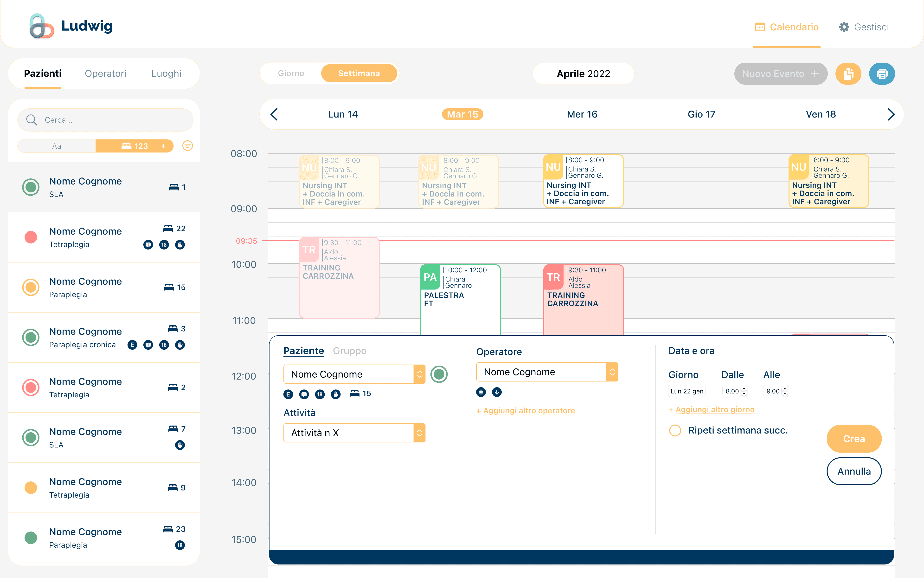Click 18 badge under patient dropdown
Image resolution: width=924 pixels, height=578 pixels.
(320, 394)
